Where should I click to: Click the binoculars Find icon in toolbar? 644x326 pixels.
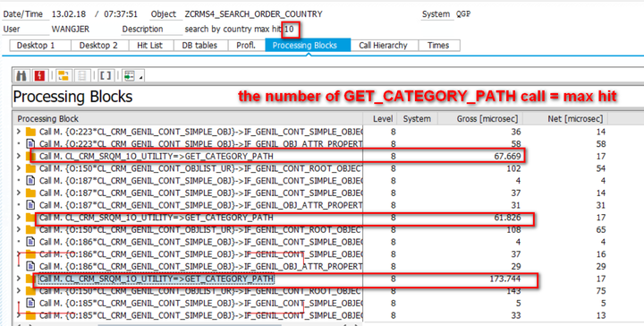21,75
